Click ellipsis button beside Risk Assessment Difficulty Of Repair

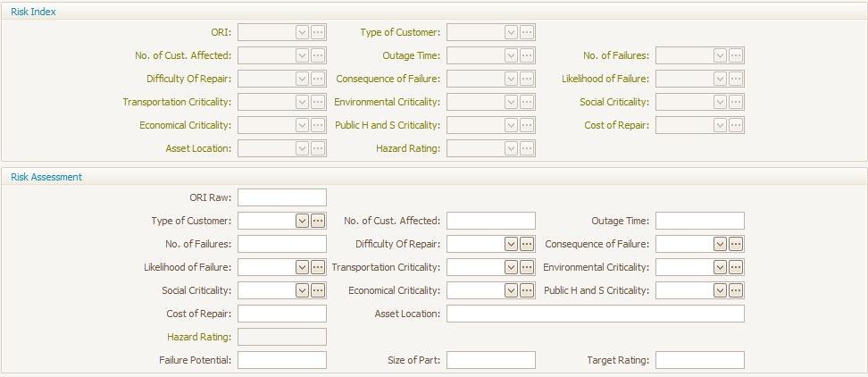(x=527, y=244)
